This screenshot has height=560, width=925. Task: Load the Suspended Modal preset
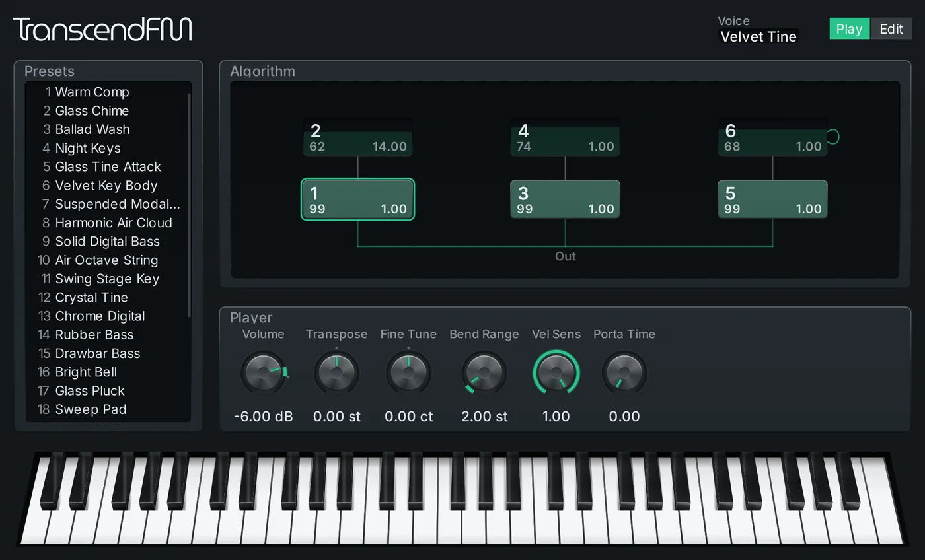point(108,204)
